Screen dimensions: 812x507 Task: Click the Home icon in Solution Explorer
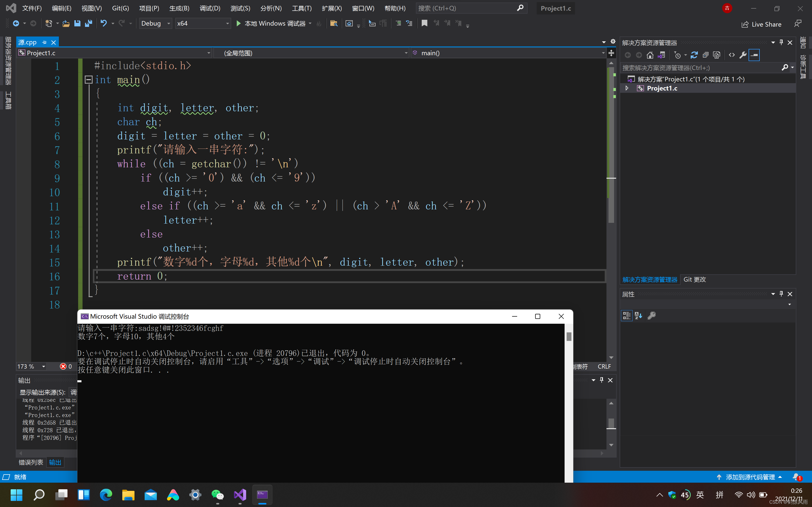(x=650, y=55)
